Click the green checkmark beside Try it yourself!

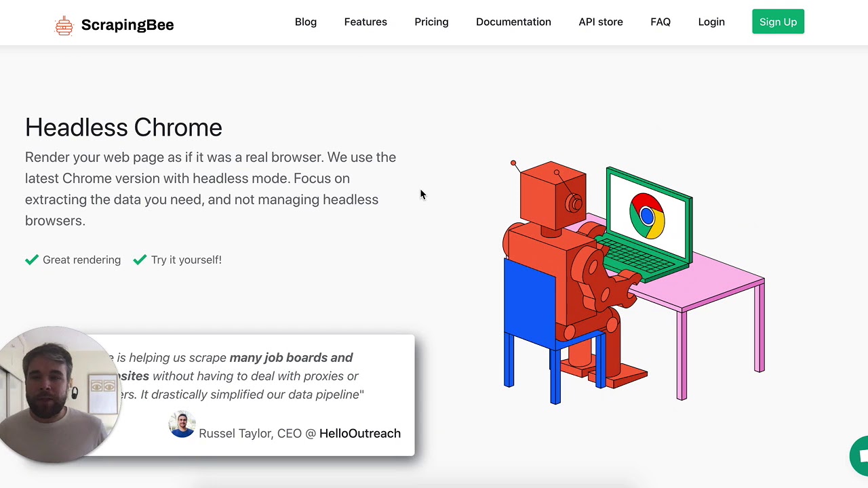[140, 260]
